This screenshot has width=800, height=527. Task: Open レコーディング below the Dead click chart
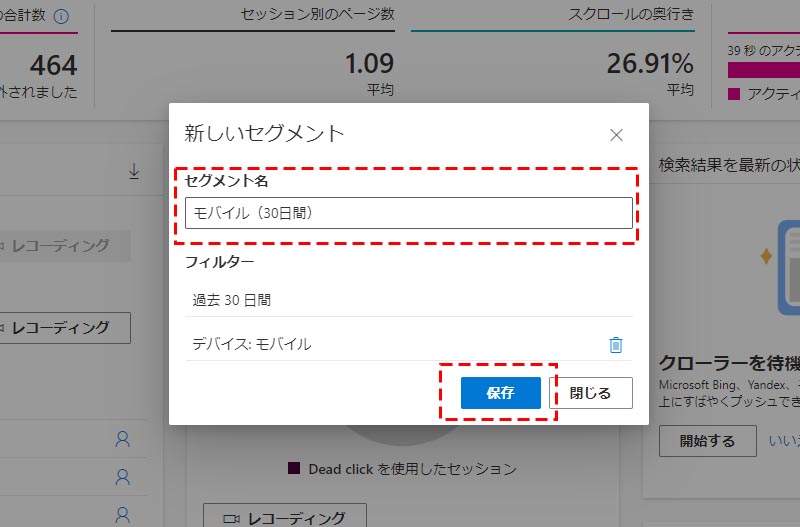pyautogui.click(x=284, y=517)
